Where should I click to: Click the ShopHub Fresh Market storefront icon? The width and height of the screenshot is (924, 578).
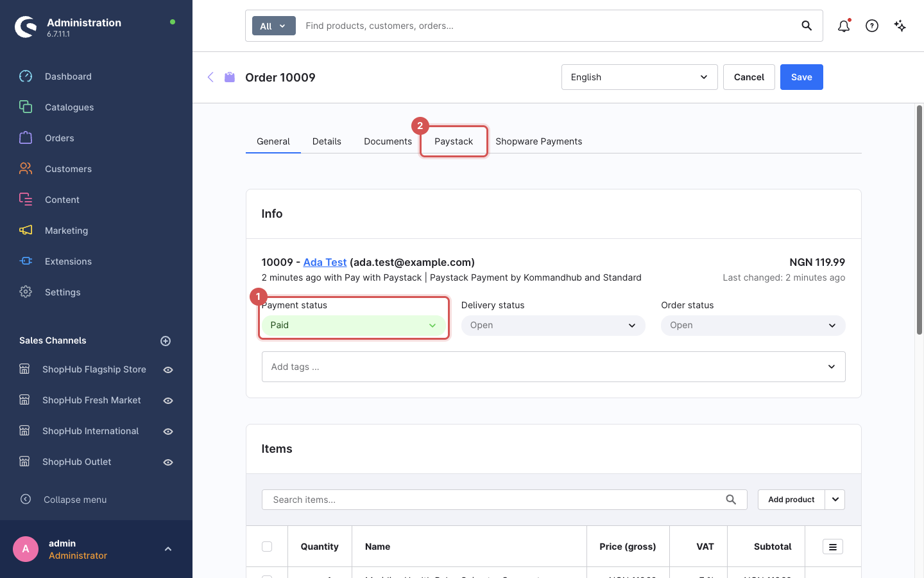(24, 400)
